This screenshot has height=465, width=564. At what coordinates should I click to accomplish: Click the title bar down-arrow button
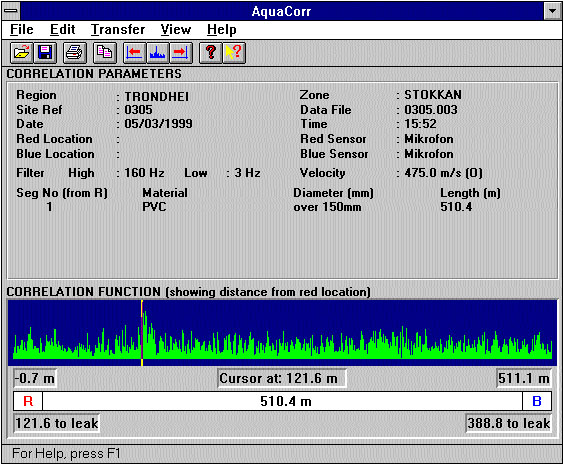pos(552,11)
